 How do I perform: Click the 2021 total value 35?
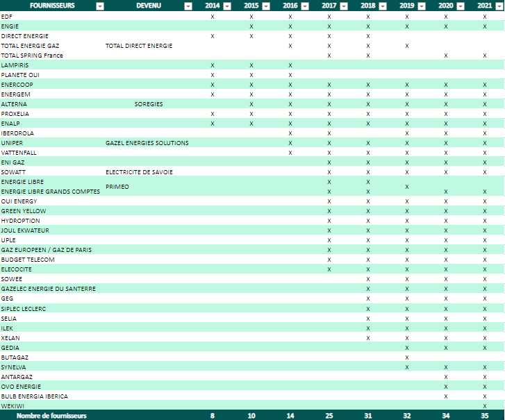tap(485, 416)
